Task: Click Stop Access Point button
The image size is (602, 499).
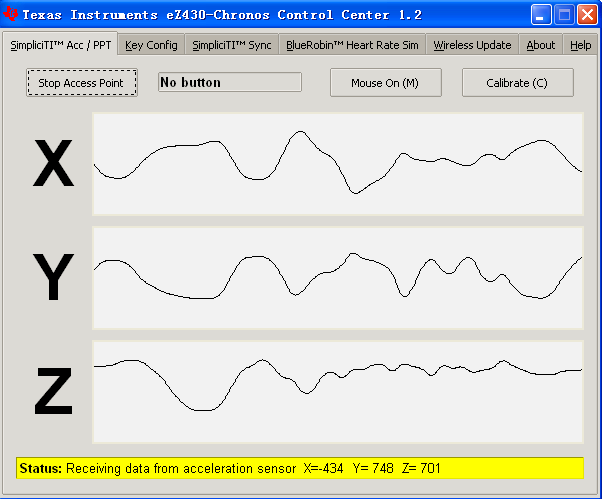Action: pos(81,83)
